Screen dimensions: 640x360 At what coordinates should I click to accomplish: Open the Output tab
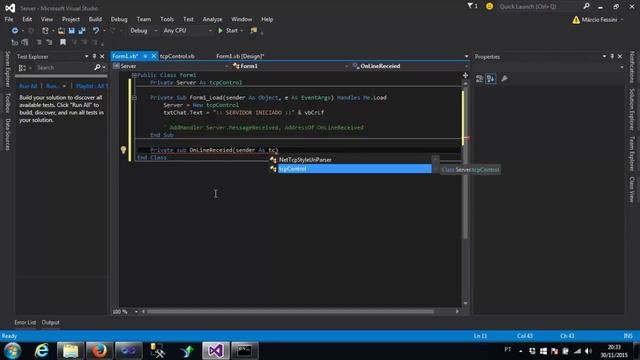51,322
